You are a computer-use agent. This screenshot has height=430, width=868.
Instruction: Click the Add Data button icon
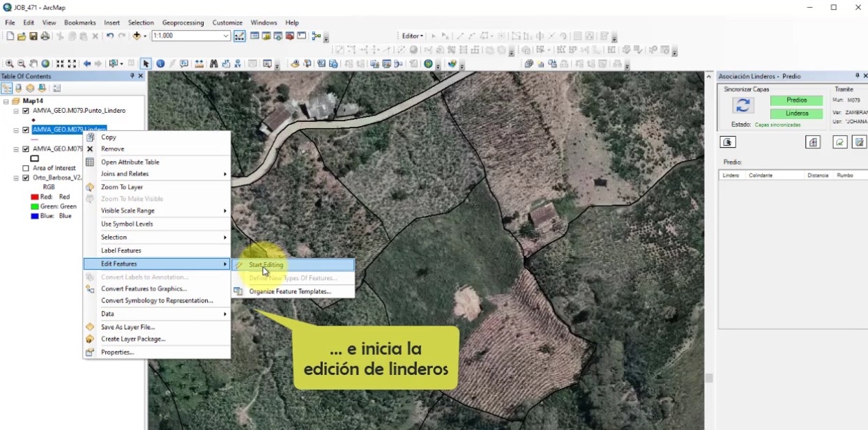click(137, 36)
